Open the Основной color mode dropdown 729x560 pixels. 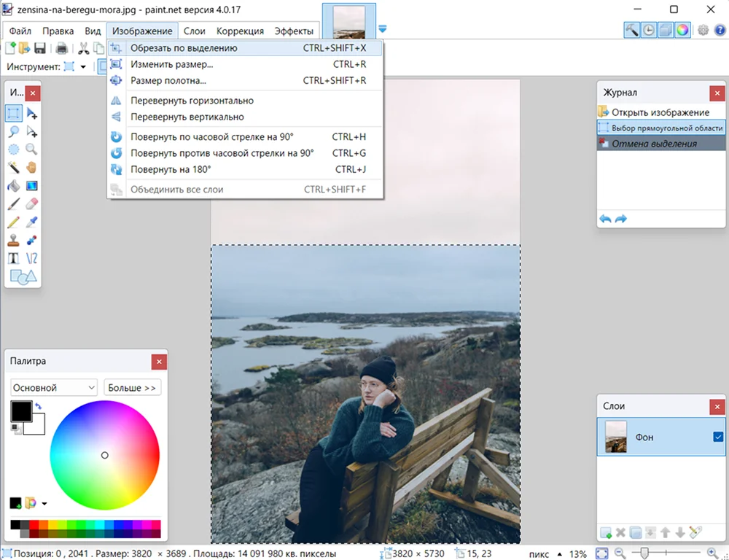54,388
